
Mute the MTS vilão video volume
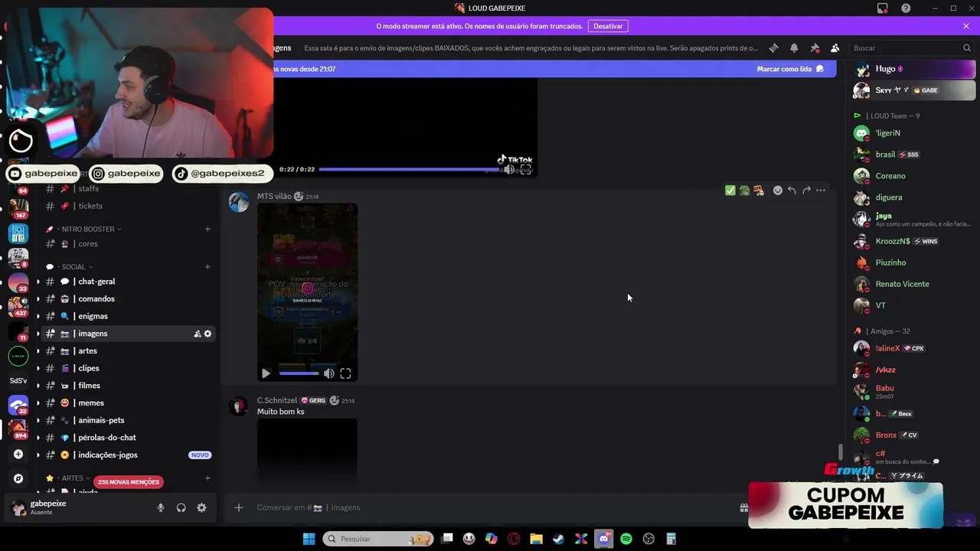(x=328, y=373)
